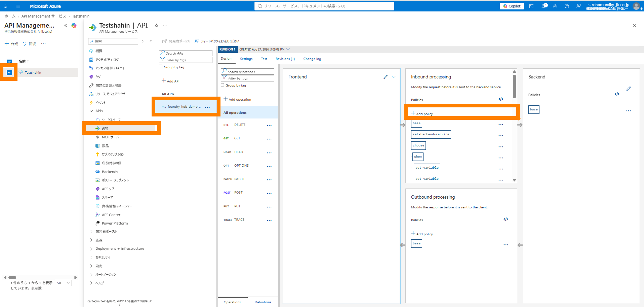Screen dimensions: 644x307
Task: Open the help question mark icon
Action: coord(567,6)
